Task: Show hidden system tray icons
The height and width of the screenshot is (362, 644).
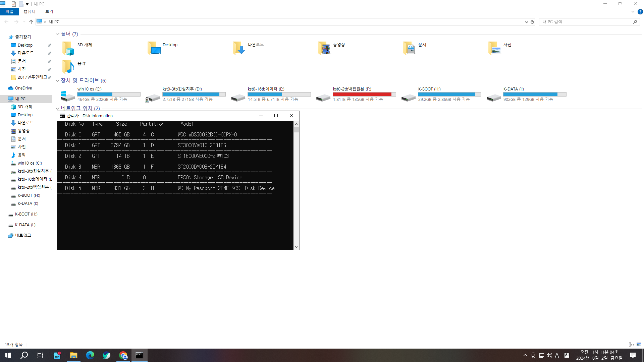Action: coord(525,355)
